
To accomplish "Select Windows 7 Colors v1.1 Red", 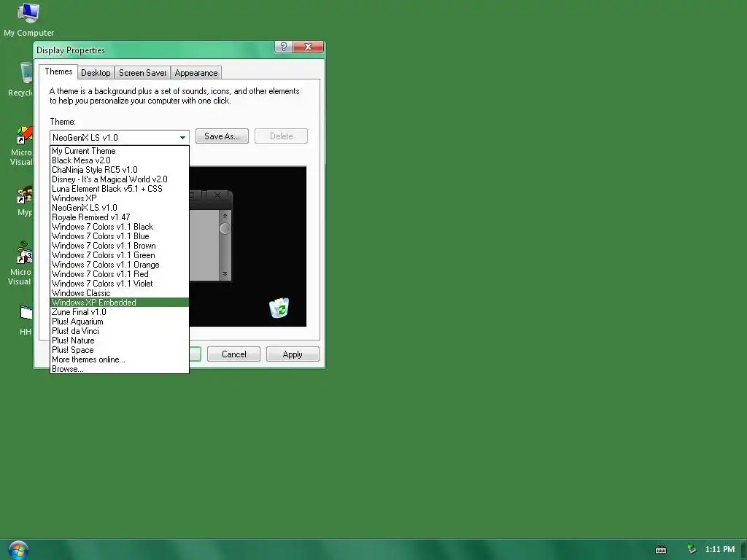I will tap(120, 274).
